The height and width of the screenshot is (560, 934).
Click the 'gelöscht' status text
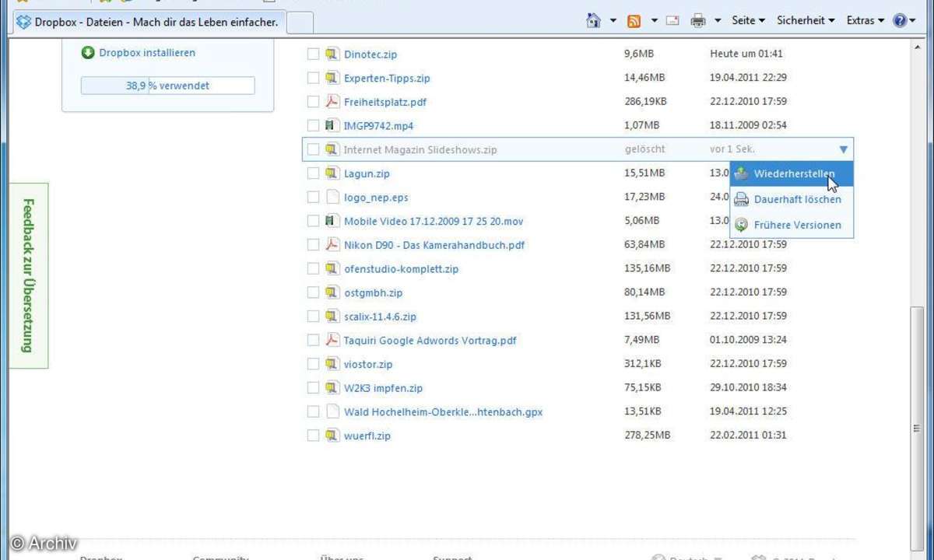click(644, 149)
